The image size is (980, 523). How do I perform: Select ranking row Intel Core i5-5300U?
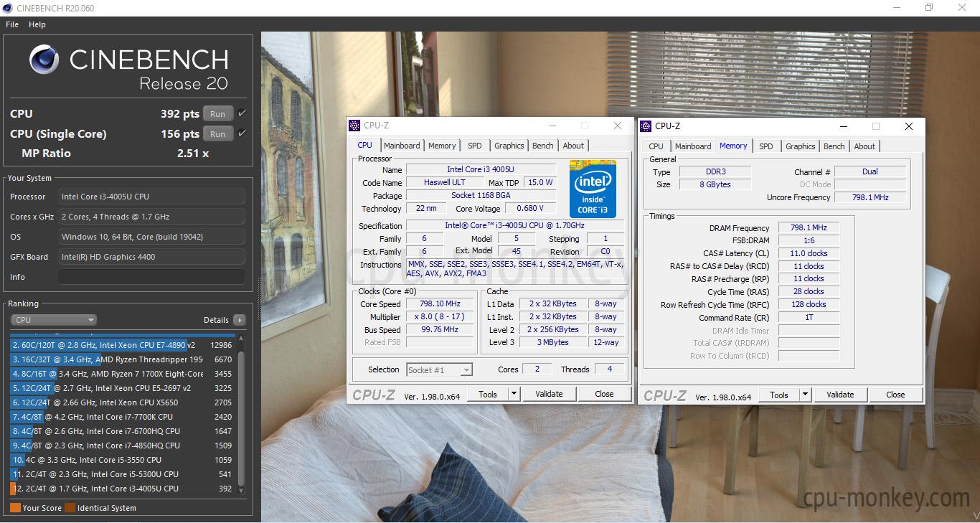tap(123, 474)
